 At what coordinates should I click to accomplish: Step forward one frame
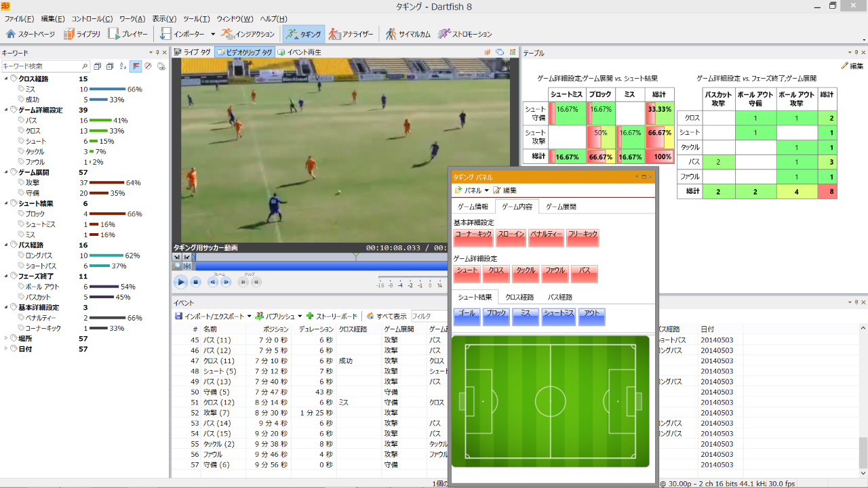click(226, 282)
